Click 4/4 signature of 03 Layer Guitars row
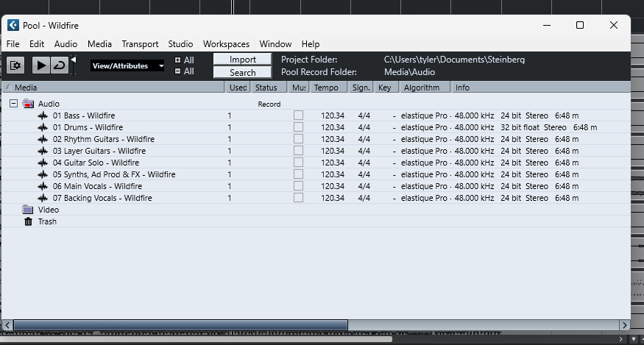The width and height of the screenshot is (644, 345). (x=364, y=151)
